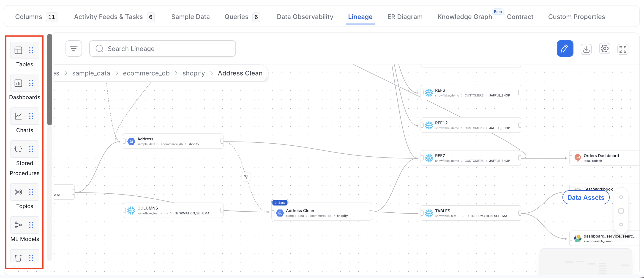Expand right handle of TABLES node
The image size is (644, 278).
tap(520, 213)
